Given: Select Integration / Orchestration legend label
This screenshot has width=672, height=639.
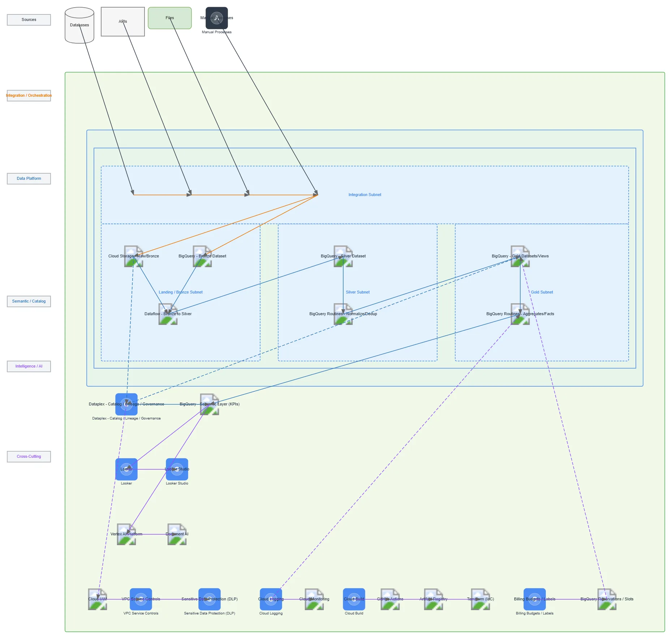Looking at the screenshot, I should tap(29, 96).
